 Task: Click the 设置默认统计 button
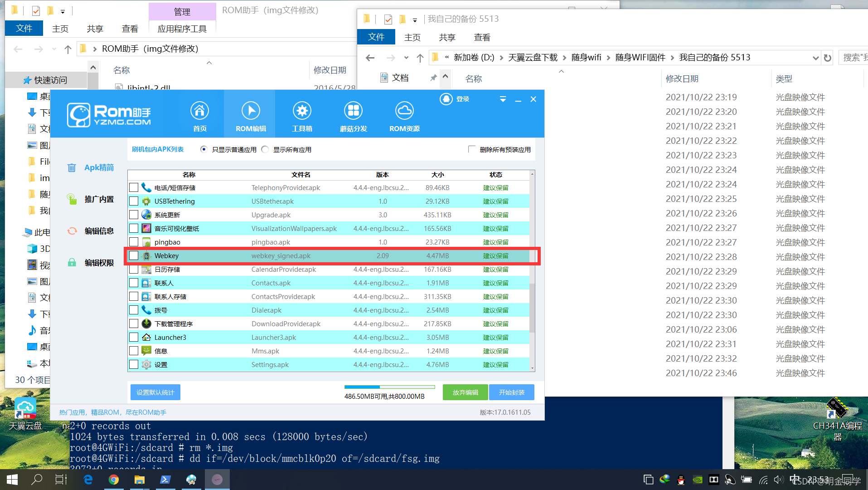(x=155, y=392)
